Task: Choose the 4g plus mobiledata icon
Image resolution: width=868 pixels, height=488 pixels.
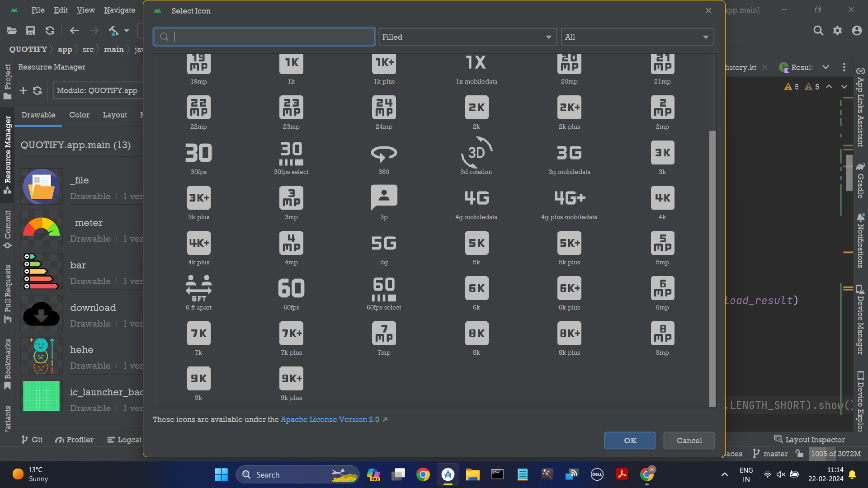Action: click(569, 198)
